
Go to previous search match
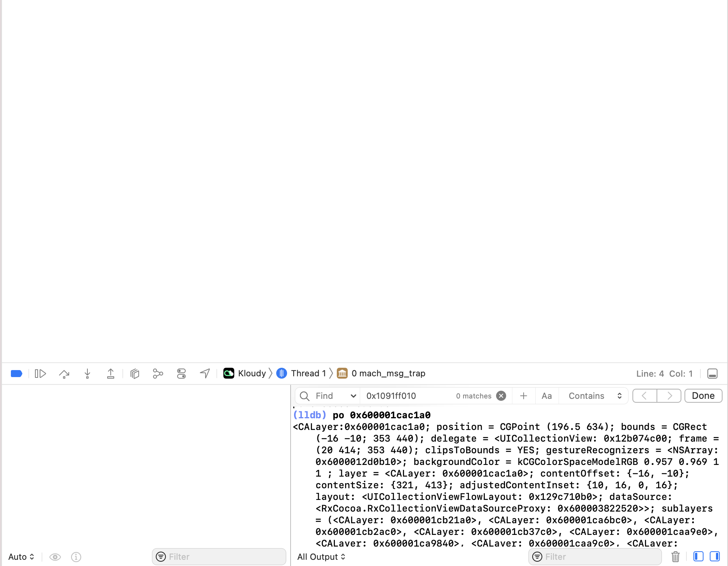click(x=644, y=396)
